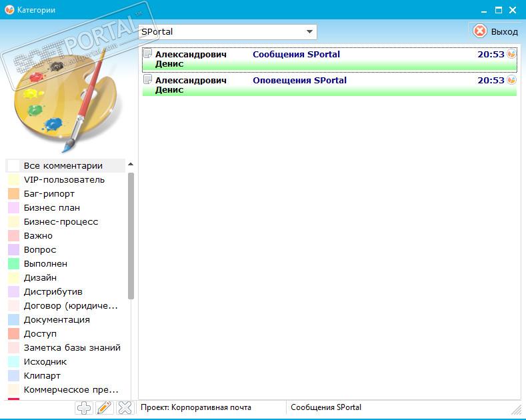Image resolution: width=526 pixels, height=420 pixels.
Task: Click the purple swatch beside Вопрос
Action: pos(13,250)
